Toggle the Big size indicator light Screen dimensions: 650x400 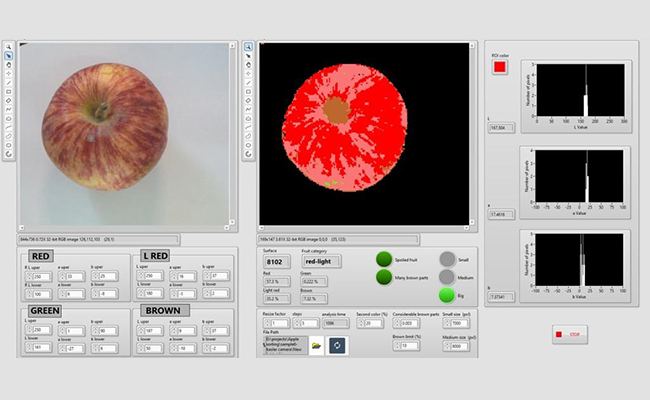[x=446, y=295]
